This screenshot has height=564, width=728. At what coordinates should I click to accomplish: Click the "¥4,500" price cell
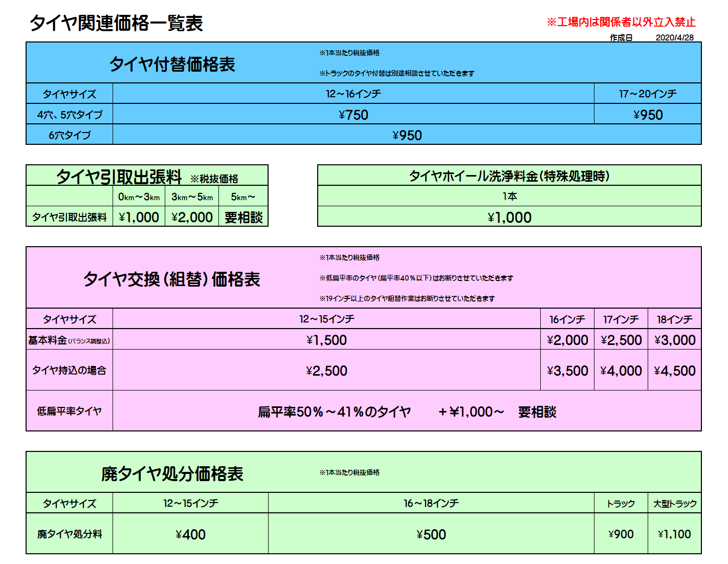pos(675,371)
